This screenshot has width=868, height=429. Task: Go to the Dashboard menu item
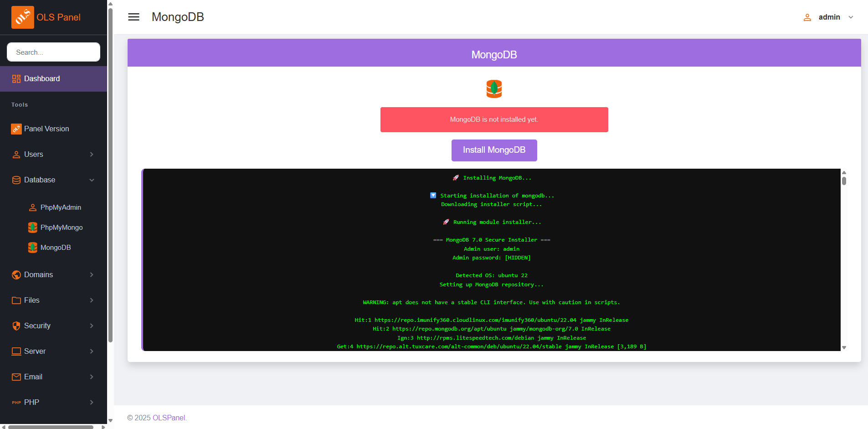42,79
